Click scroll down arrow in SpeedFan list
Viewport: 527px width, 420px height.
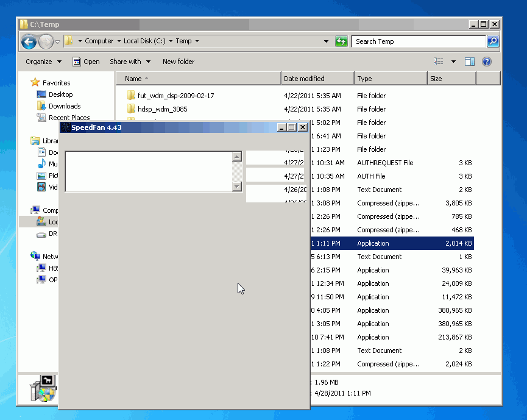tap(237, 187)
